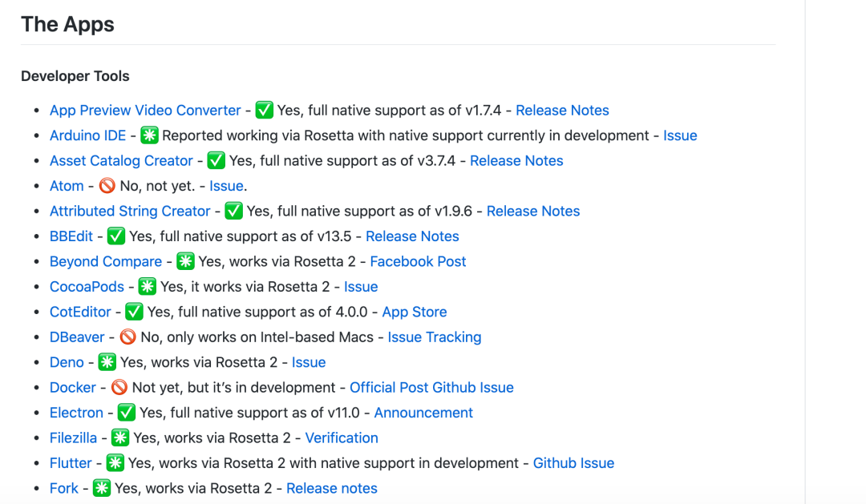Open Release Notes for Asset Catalog Creator
This screenshot has height=504, width=866.
pyautogui.click(x=516, y=160)
